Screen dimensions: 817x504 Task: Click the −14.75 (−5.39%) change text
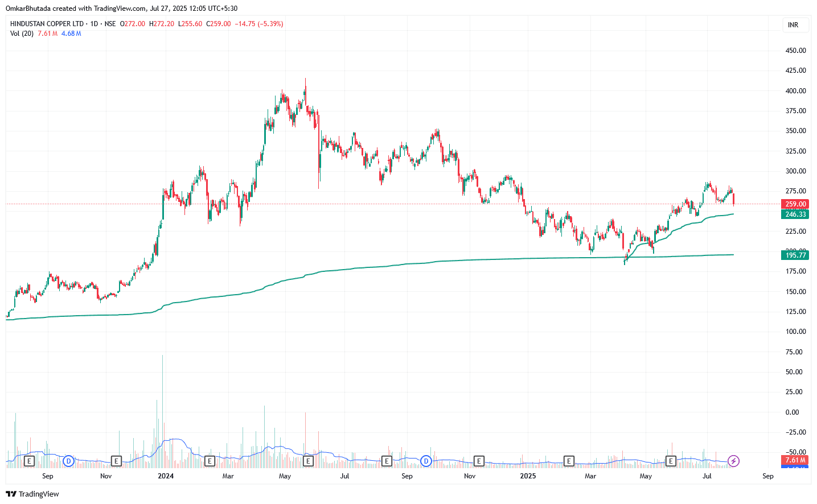pos(259,24)
